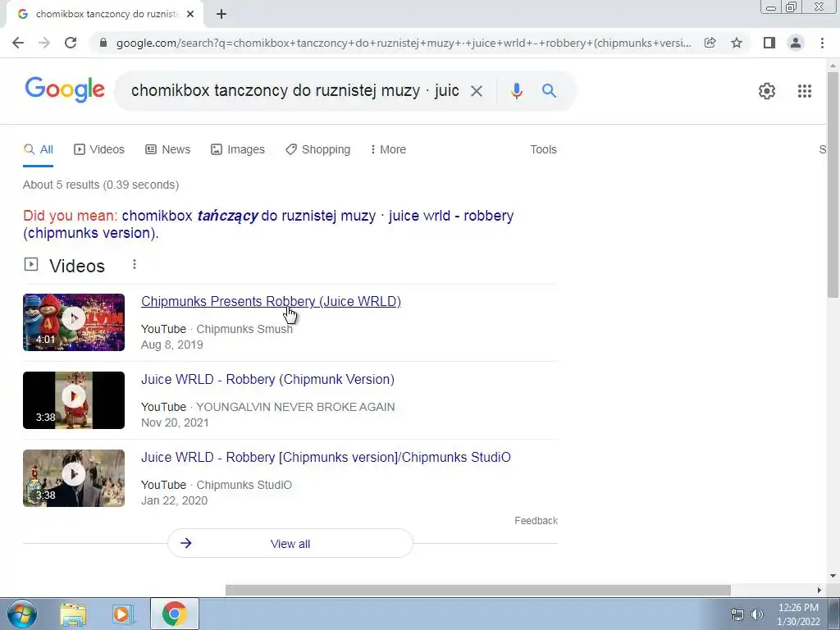Screen dimensions: 840x630
Task: Open Windows Media Player from the taskbar
Action: coord(122,614)
